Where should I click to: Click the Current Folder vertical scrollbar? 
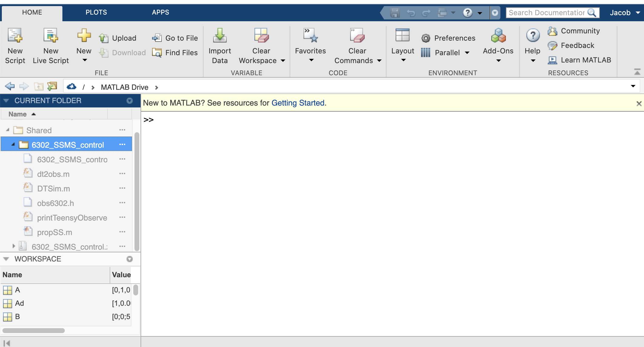[137, 191]
